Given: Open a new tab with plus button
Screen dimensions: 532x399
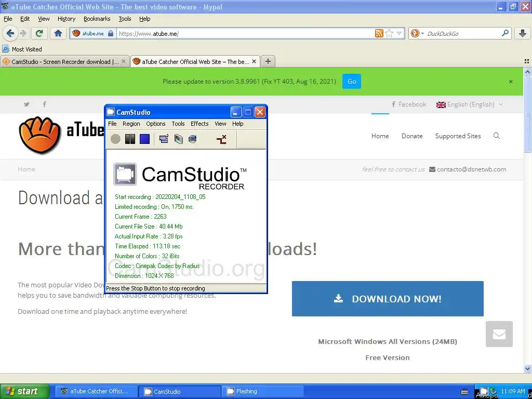Looking at the screenshot, I should coord(268,61).
